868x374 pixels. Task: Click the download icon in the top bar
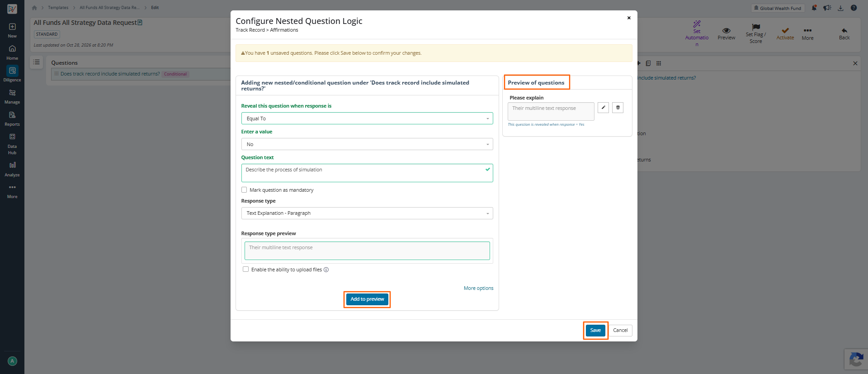click(x=840, y=8)
